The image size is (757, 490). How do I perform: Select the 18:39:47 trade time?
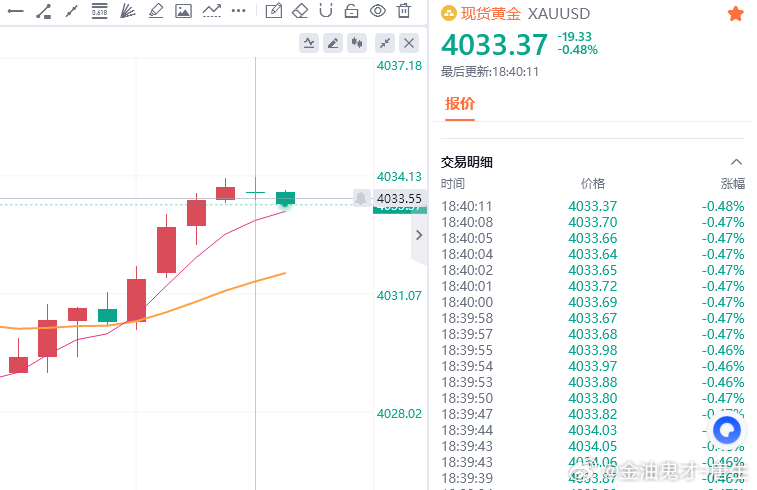[467, 414]
